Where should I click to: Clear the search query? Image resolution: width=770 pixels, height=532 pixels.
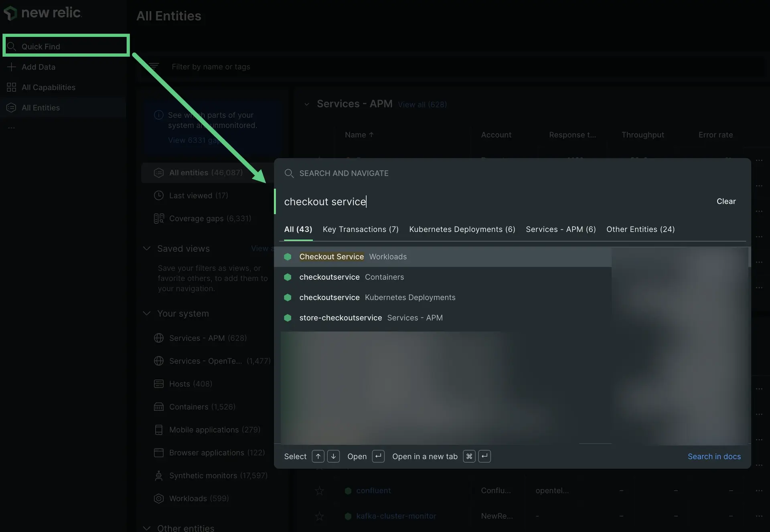(726, 202)
